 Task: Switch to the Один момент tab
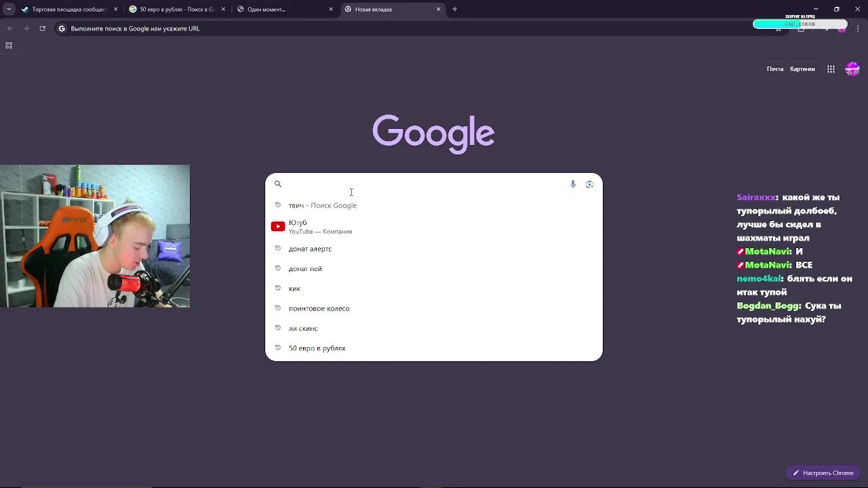click(283, 9)
